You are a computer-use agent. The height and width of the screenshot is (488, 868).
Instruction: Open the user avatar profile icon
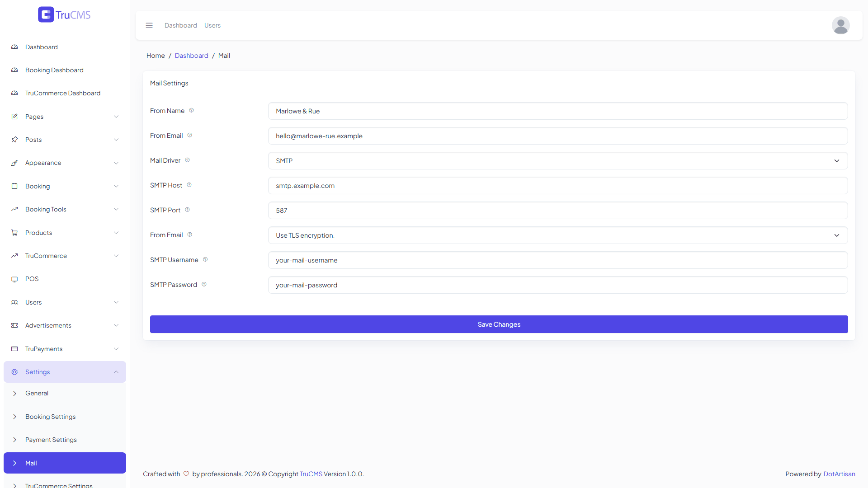coord(840,25)
